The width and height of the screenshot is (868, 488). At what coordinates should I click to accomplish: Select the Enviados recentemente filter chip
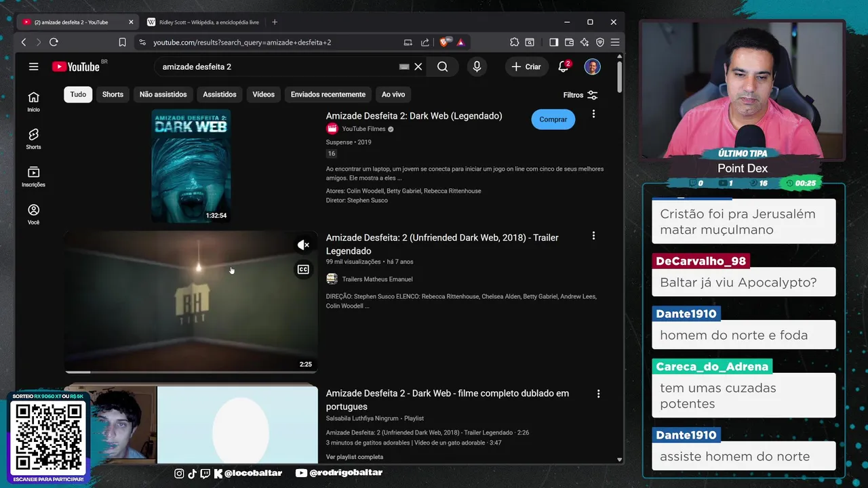point(328,94)
